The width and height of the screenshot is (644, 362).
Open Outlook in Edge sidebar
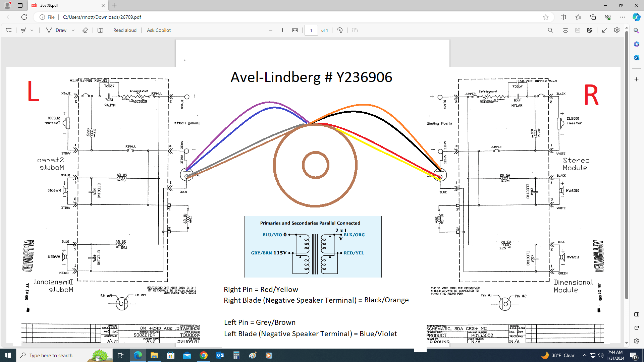click(x=636, y=58)
